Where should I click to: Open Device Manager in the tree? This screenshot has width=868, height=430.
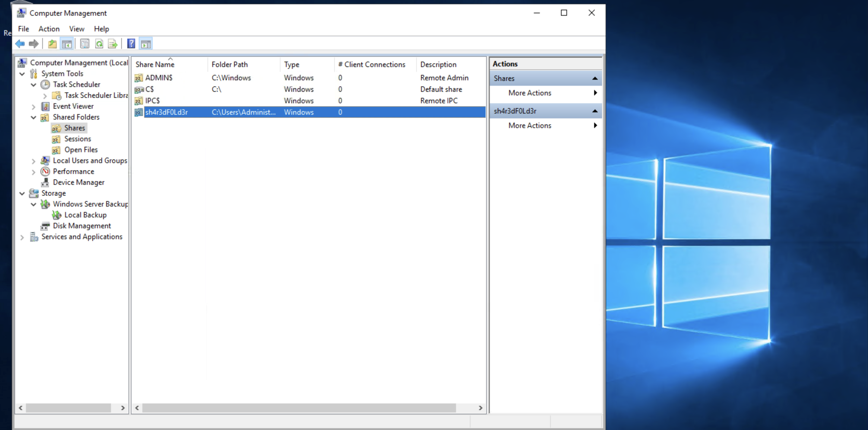point(78,182)
